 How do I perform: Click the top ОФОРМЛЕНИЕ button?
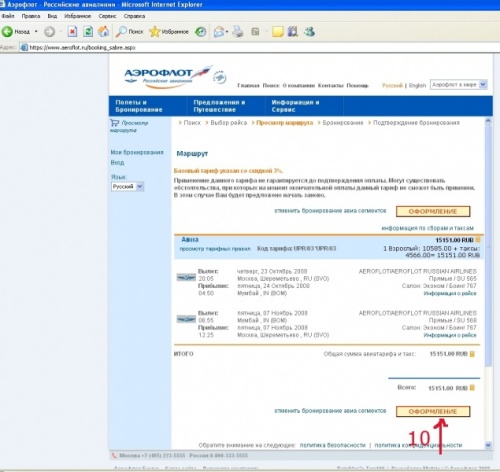tap(433, 211)
